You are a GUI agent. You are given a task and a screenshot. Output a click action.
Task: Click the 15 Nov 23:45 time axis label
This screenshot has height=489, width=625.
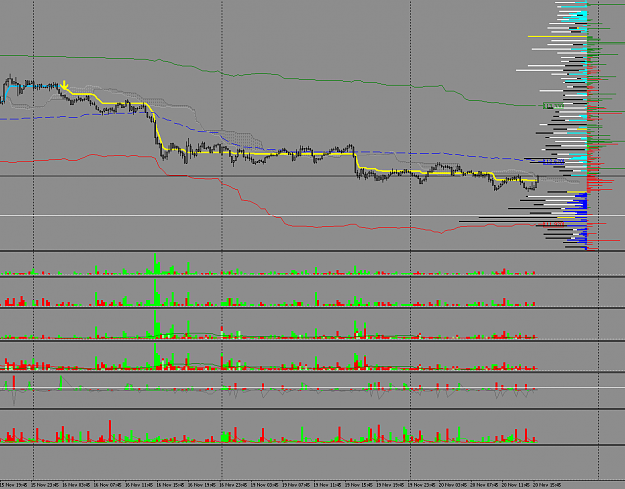click(x=45, y=485)
